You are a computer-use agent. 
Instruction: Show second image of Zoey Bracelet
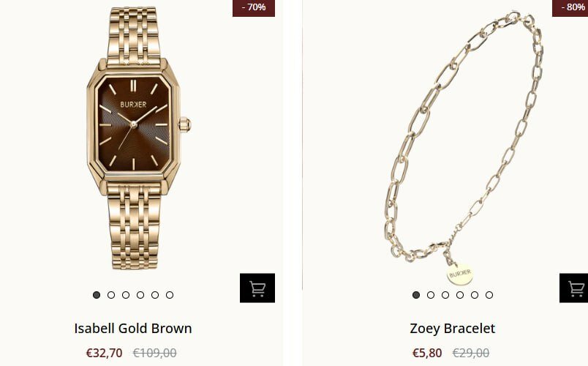click(x=431, y=295)
